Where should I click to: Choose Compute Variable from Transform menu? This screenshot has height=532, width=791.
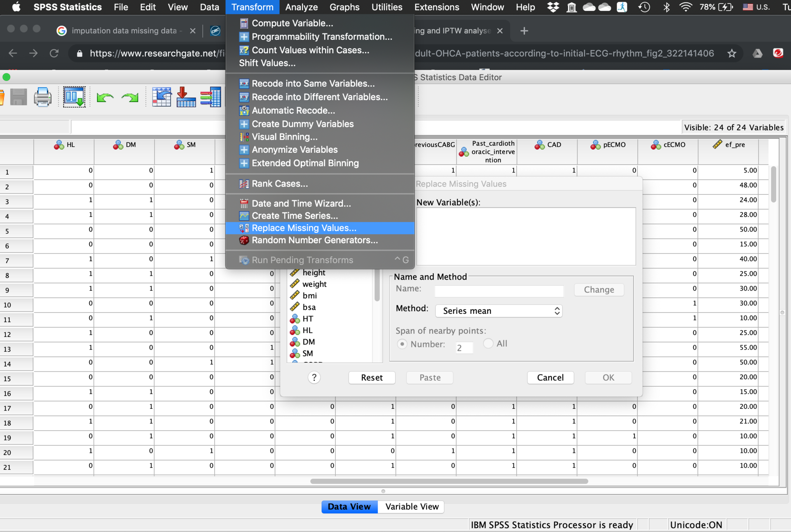click(320, 23)
